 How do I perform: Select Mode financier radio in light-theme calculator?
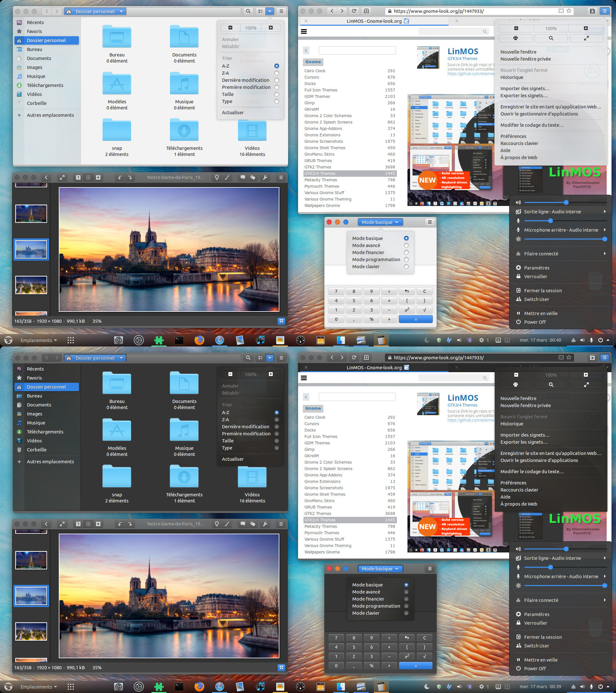coord(406,252)
